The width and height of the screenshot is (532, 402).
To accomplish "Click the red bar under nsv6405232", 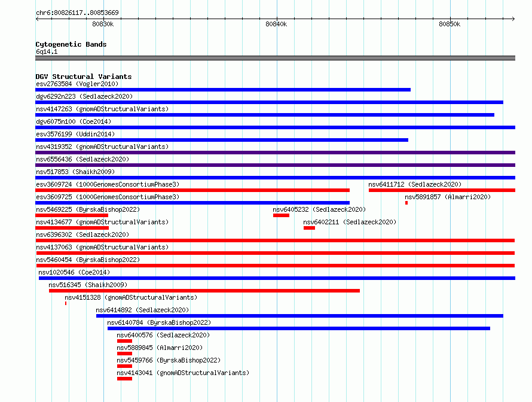I will (282, 215).
